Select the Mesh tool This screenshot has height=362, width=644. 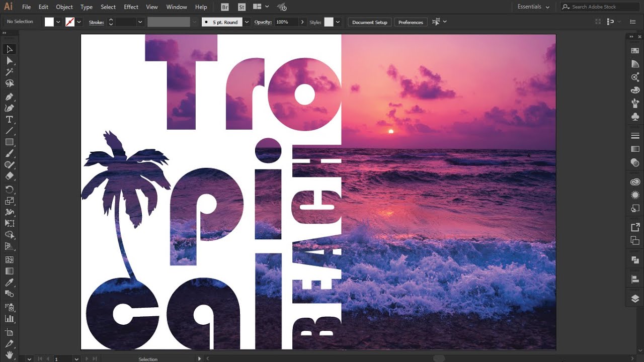9,260
